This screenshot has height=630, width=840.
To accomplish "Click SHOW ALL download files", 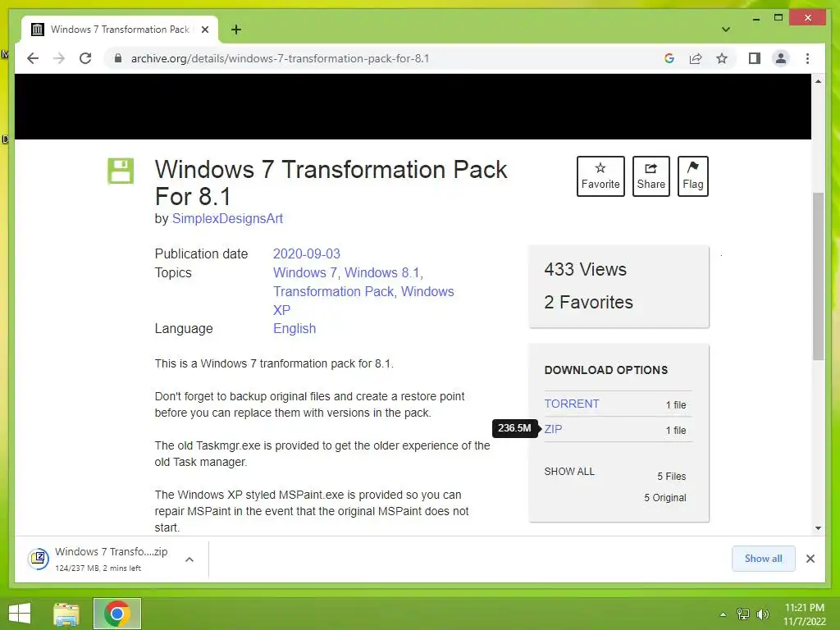I will [569, 472].
